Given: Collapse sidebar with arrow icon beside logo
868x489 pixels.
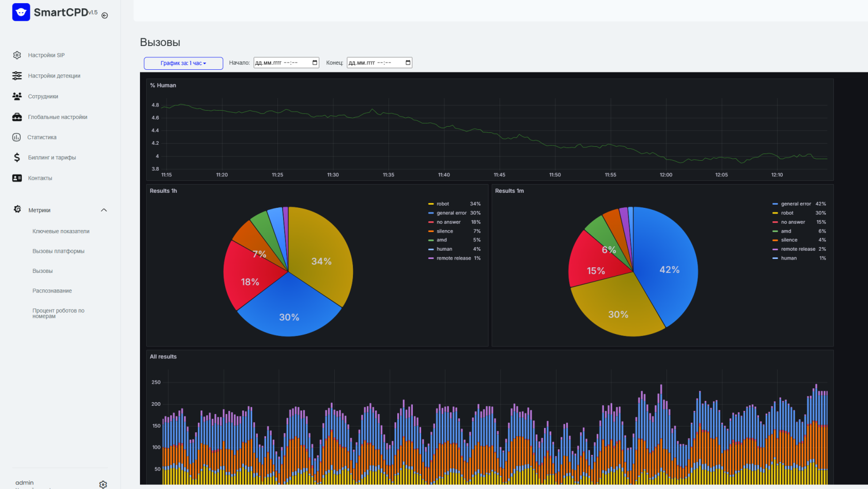Looking at the screenshot, I should coord(105,16).
